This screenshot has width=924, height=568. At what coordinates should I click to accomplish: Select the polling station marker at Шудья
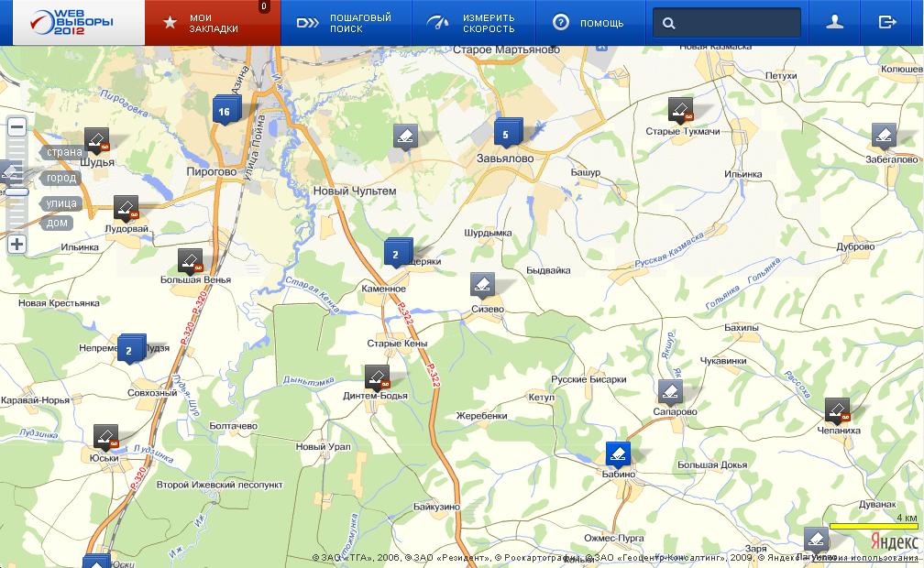(x=96, y=141)
